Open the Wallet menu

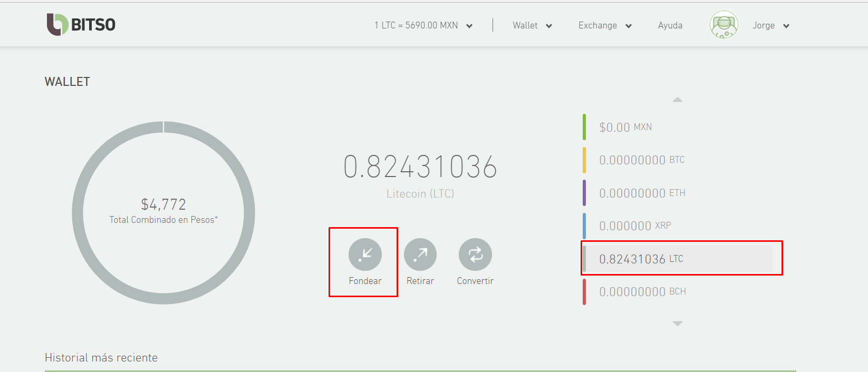click(x=532, y=25)
